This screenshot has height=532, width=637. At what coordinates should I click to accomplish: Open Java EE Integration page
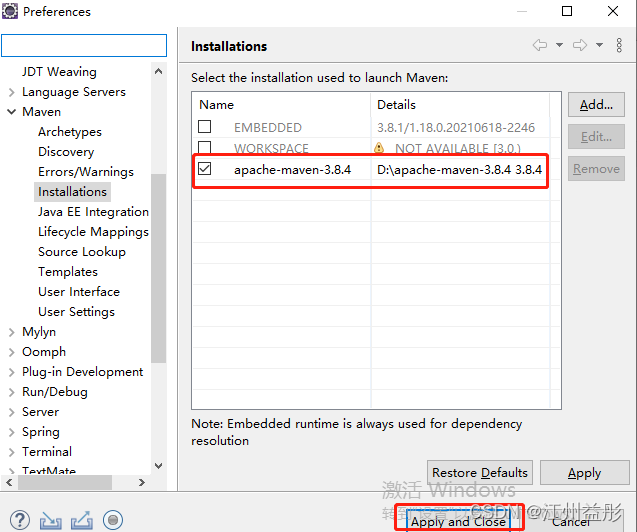tap(93, 212)
